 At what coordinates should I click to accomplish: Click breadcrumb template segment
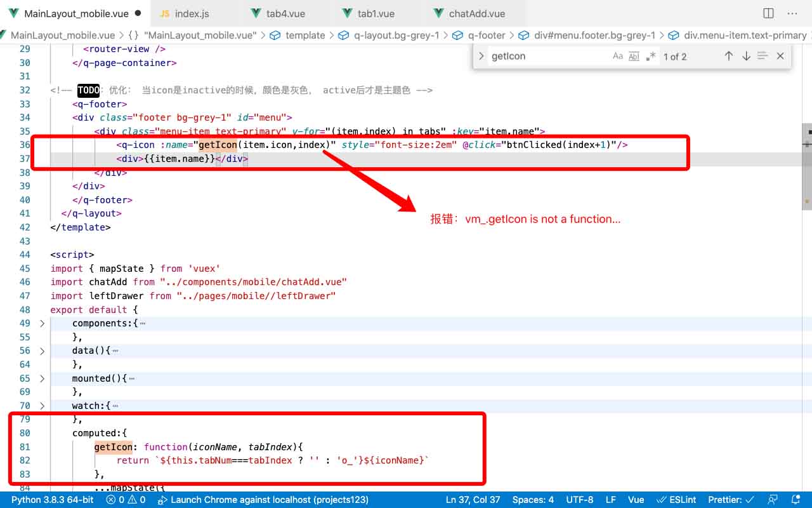(297, 35)
